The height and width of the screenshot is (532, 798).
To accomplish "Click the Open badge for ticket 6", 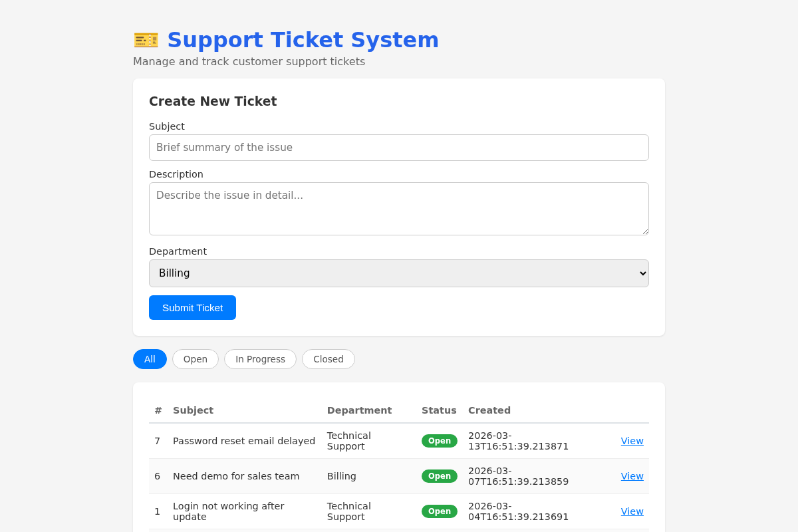I will [x=440, y=475].
